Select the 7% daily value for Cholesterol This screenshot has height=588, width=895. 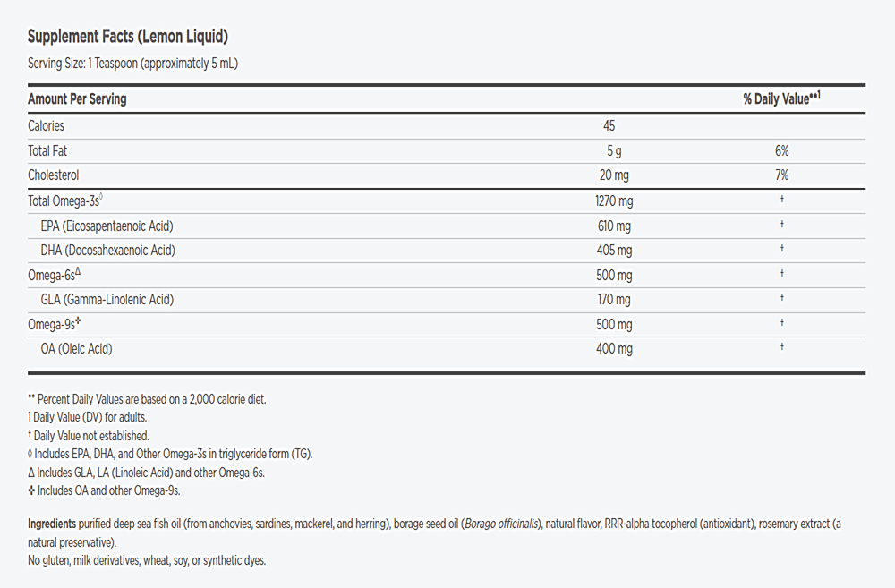click(781, 175)
